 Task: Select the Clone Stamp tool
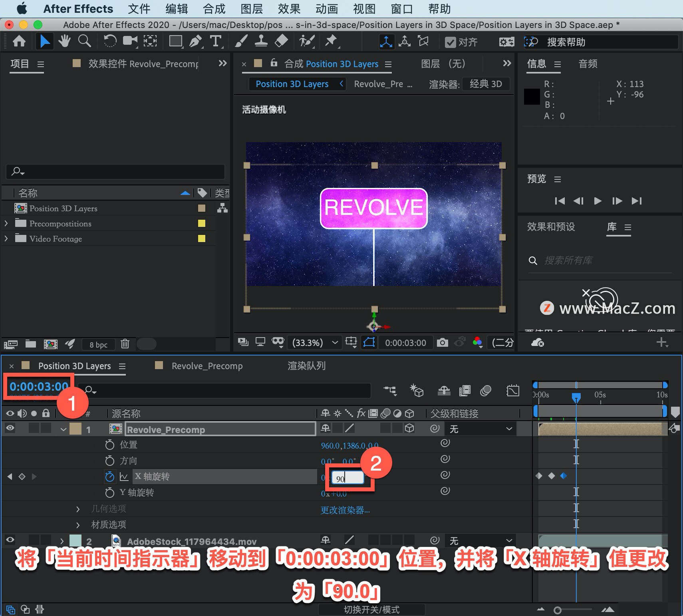(261, 41)
